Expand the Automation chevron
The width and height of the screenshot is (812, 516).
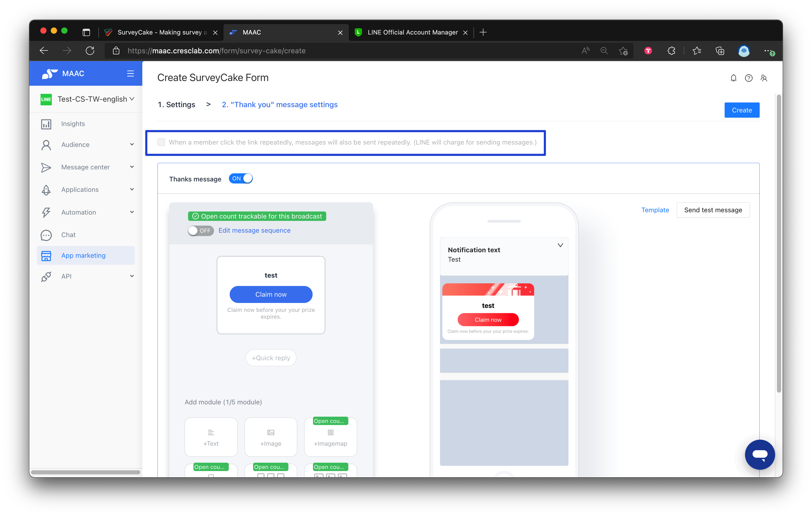[132, 212]
